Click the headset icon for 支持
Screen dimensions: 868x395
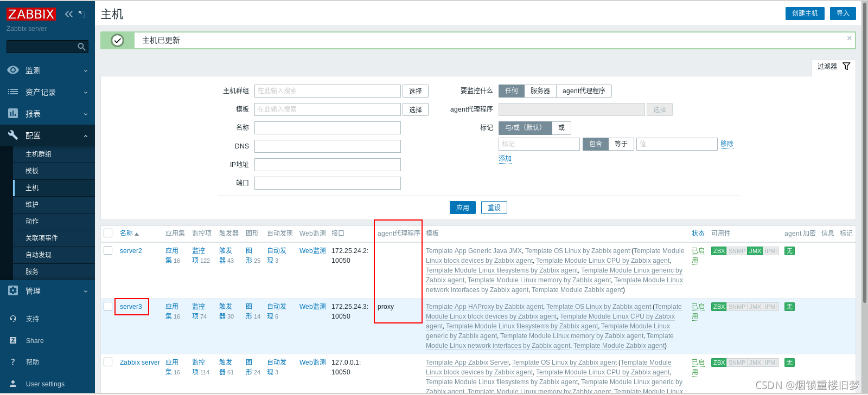(x=13, y=319)
